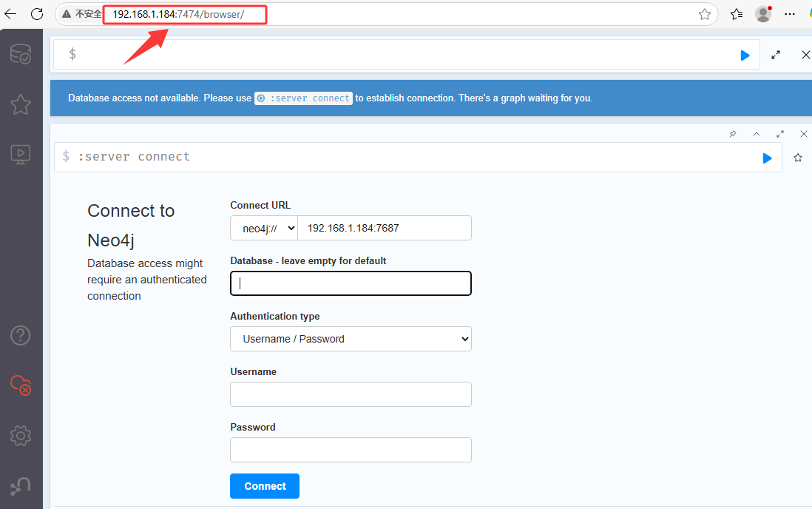Collapse the server connect frame
The width and height of the screenshot is (812, 509).
(757, 134)
